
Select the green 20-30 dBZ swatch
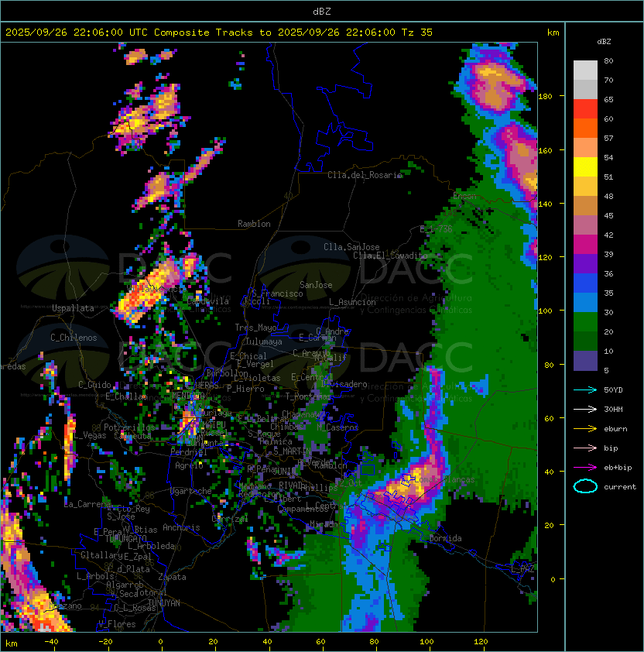tap(585, 321)
